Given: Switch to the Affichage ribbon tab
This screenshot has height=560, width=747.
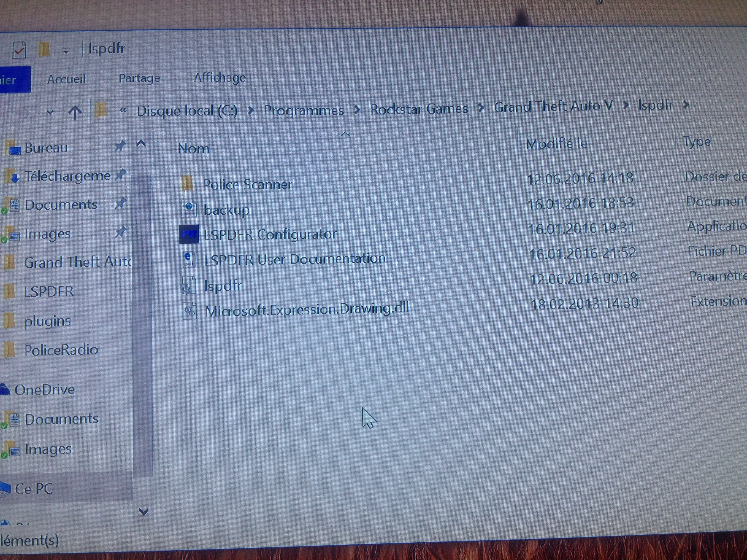Looking at the screenshot, I should tap(219, 78).
